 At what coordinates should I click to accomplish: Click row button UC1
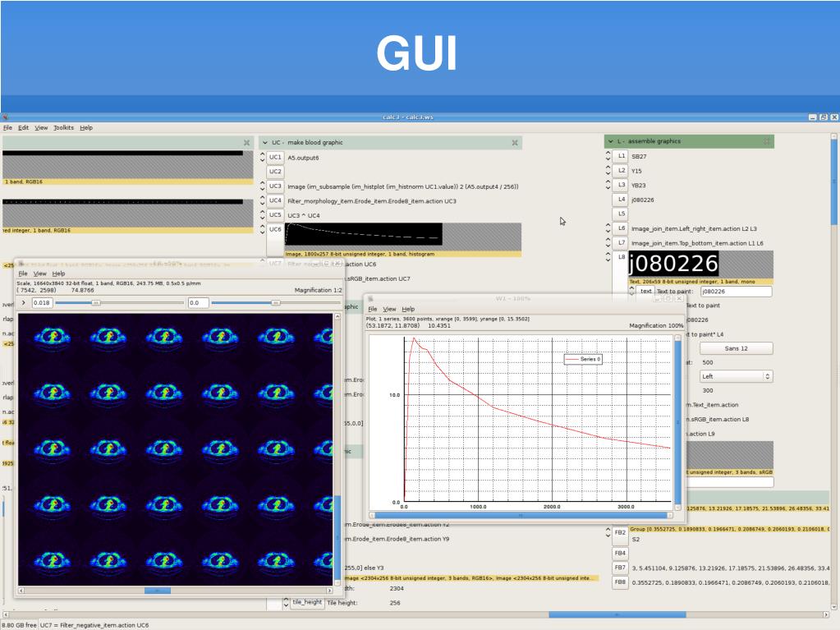pyautogui.click(x=275, y=158)
